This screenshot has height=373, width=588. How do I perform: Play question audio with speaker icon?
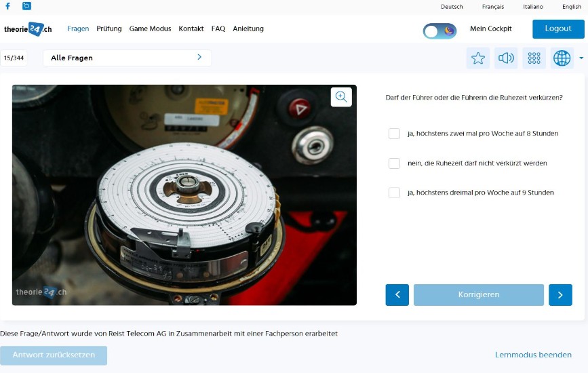[506, 58]
